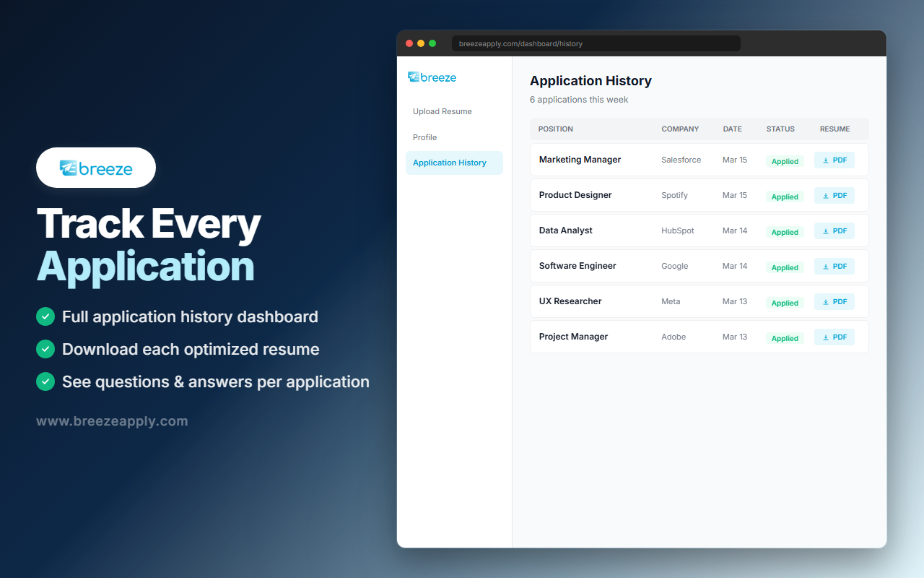Download the UX Researcher resume PDF
This screenshot has width=924, height=578.
834,301
